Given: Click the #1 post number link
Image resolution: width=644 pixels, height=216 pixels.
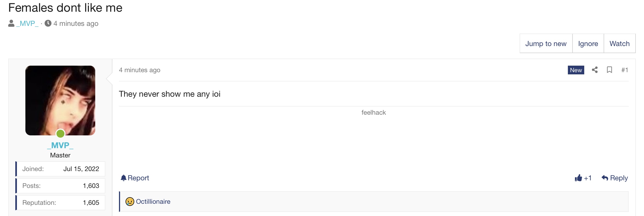Looking at the screenshot, I should 625,70.
